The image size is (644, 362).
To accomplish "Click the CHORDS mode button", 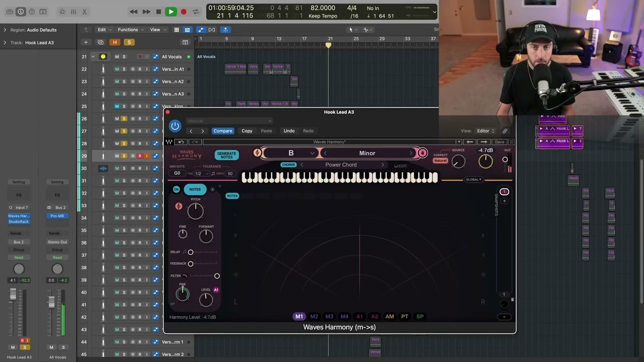I will tap(288, 165).
